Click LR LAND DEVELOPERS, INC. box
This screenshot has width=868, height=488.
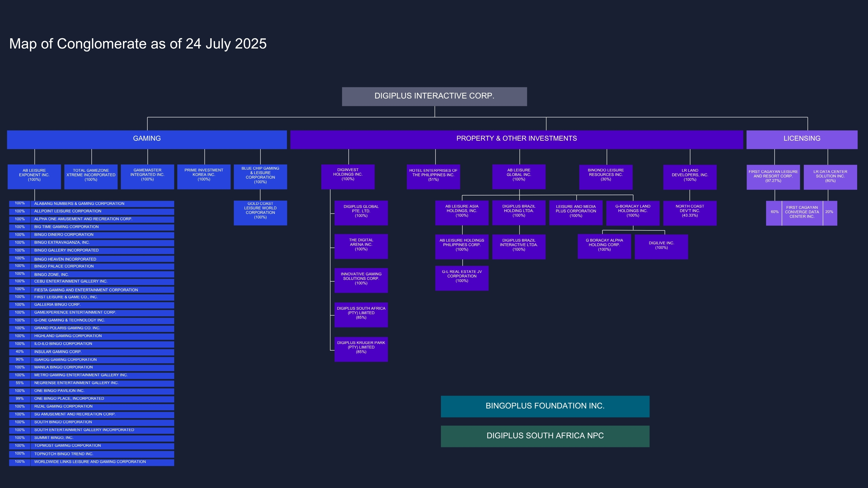click(x=690, y=177)
